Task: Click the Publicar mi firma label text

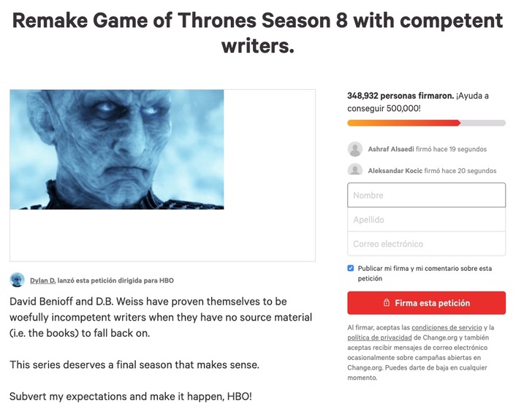Action: 425,273
